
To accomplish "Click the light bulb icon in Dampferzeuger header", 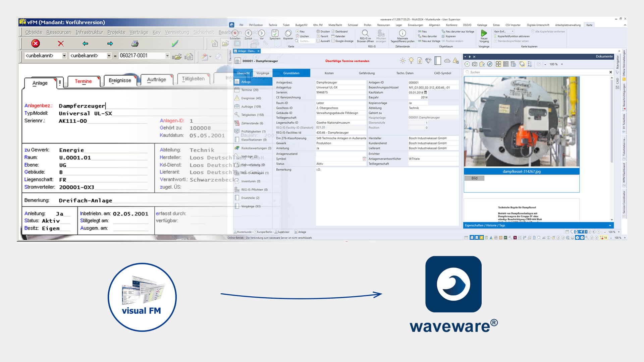I will pos(411,61).
